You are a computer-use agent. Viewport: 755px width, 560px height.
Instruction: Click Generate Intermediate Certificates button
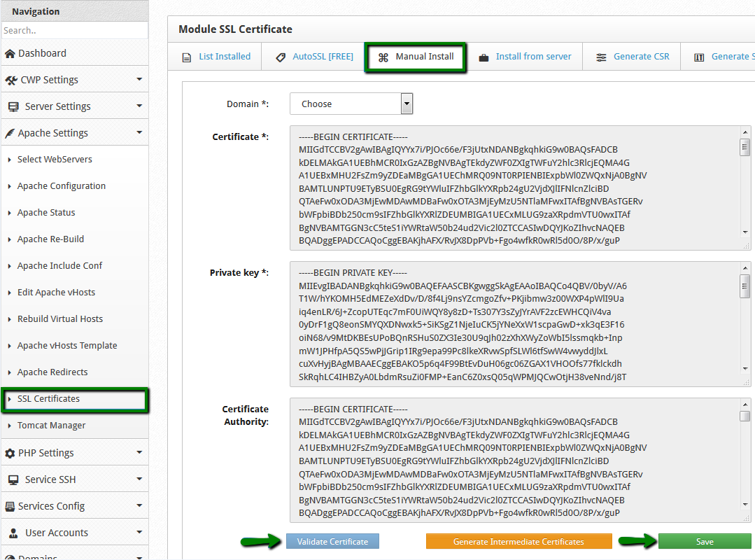(x=518, y=541)
